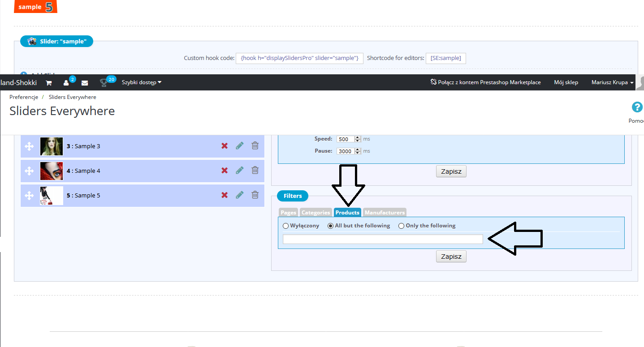Screen dimensions: 644x347
Task: Click the Custom hook code field
Action: coord(299,58)
